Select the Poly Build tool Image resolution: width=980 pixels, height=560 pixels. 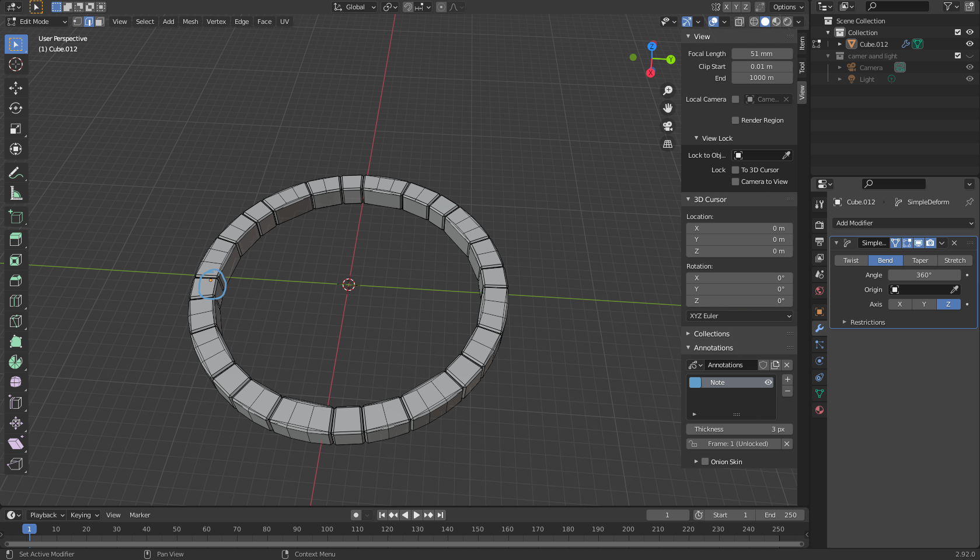click(16, 342)
